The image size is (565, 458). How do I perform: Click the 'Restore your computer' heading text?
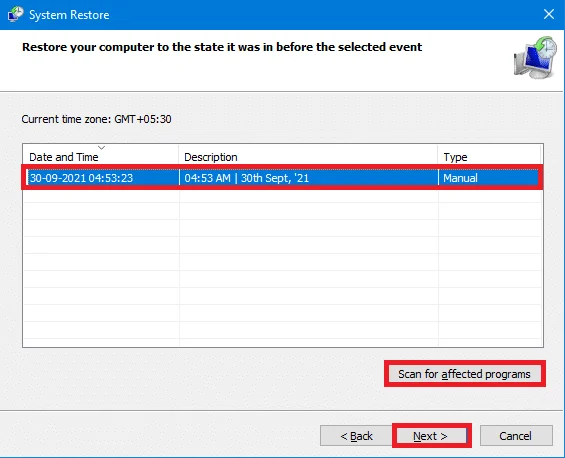222,47
